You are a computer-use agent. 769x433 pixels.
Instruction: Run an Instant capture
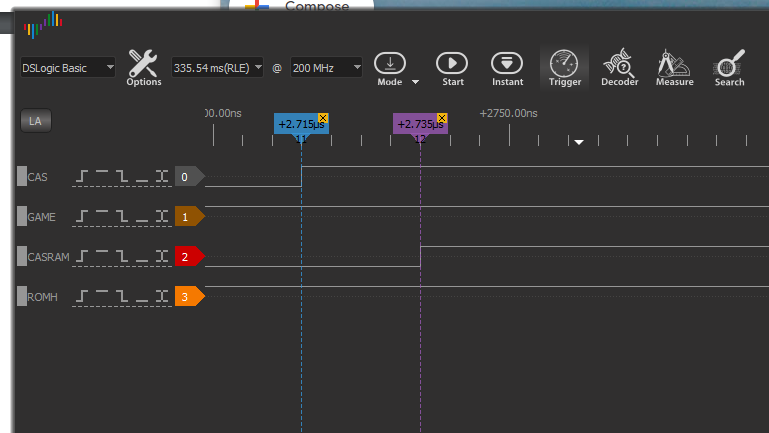tap(507, 69)
